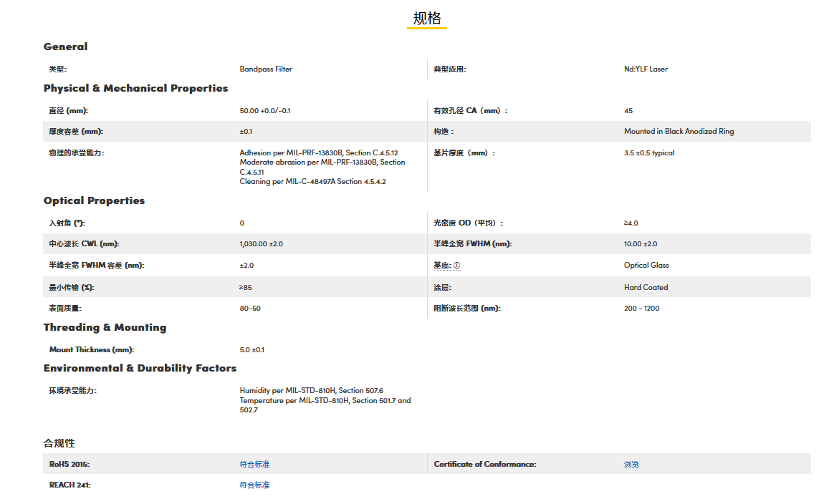Click the Physical & Mechanical Properties heading
819x504 pixels.
click(x=135, y=88)
